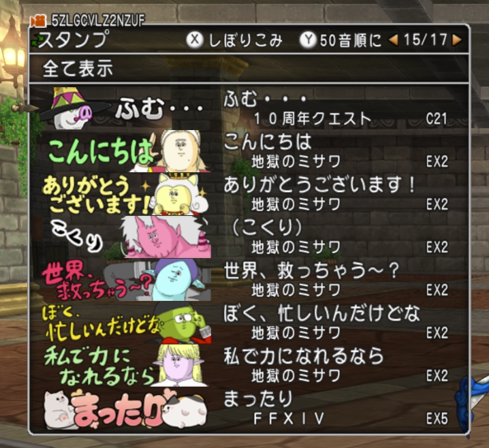Go to next stamp page arrow

457,40
